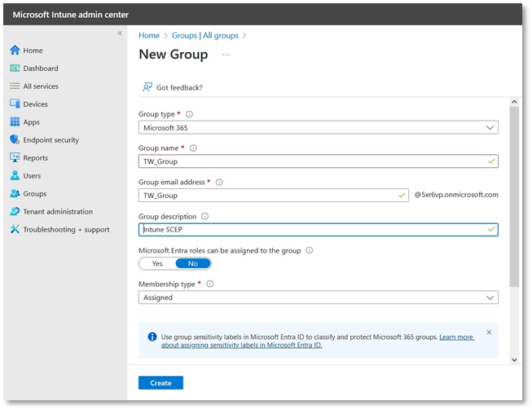The height and width of the screenshot is (410, 532).
Task: Click the info icon beside Group type
Action: [x=189, y=115]
